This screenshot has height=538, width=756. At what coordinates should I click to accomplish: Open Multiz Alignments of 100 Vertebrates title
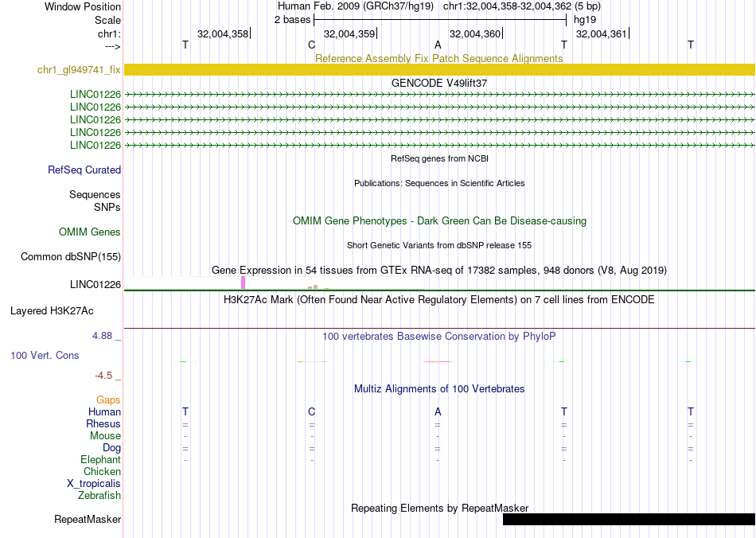click(x=439, y=389)
